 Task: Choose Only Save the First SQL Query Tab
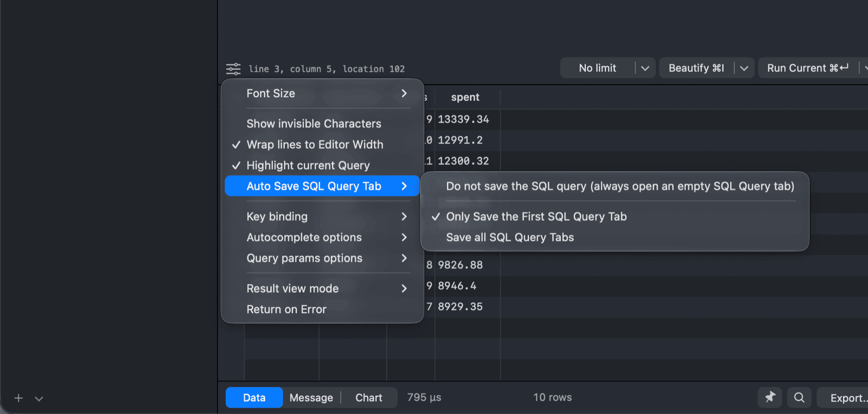coord(615,216)
